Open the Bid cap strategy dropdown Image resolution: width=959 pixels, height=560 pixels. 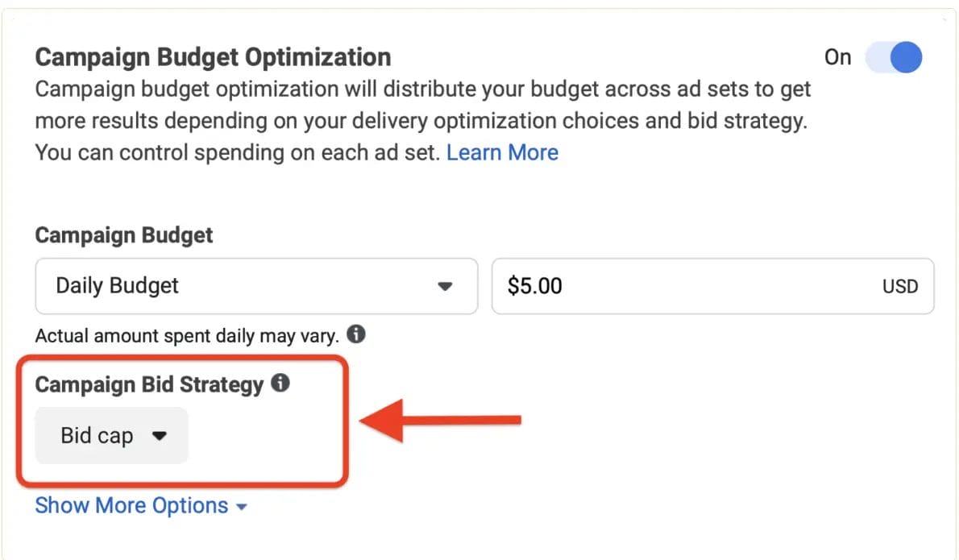[111, 435]
